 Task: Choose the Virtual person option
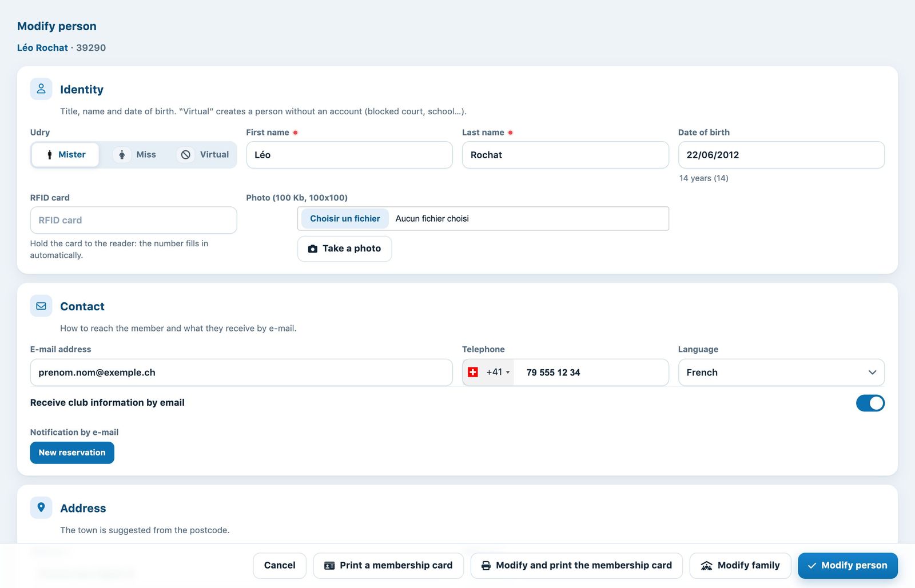click(205, 155)
